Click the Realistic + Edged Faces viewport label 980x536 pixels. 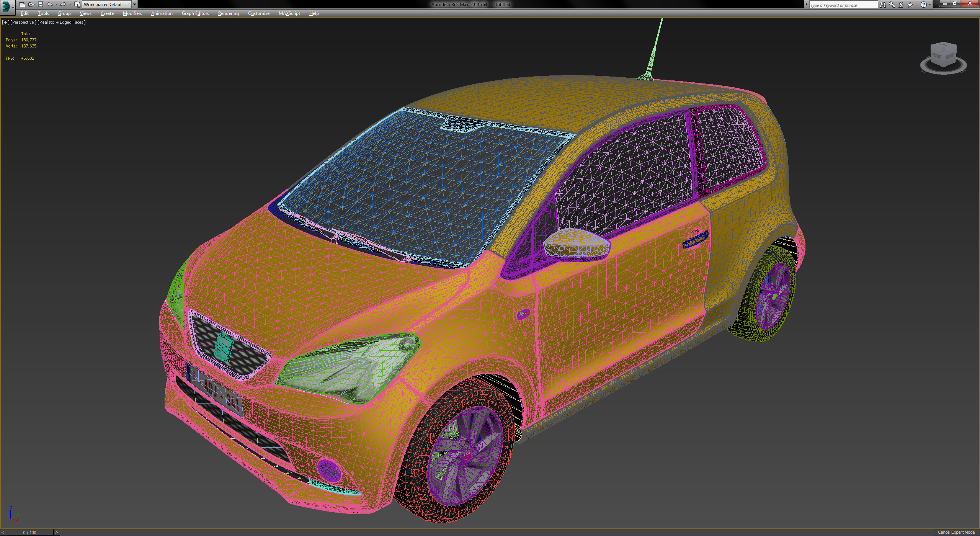point(62,22)
